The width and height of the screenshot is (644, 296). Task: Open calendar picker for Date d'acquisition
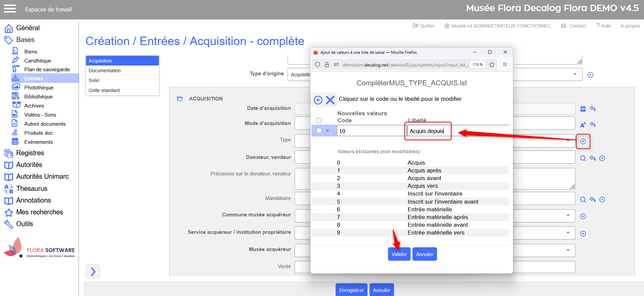point(583,109)
